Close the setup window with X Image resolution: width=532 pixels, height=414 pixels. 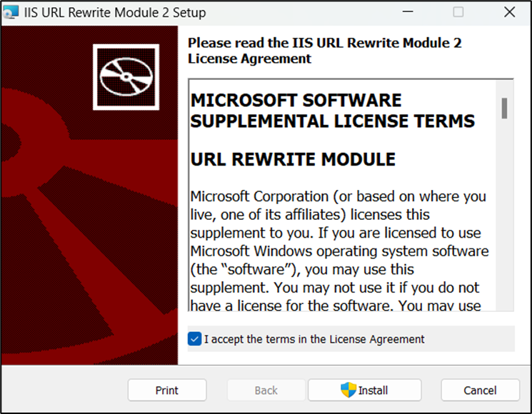pyautogui.click(x=509, y=13)
